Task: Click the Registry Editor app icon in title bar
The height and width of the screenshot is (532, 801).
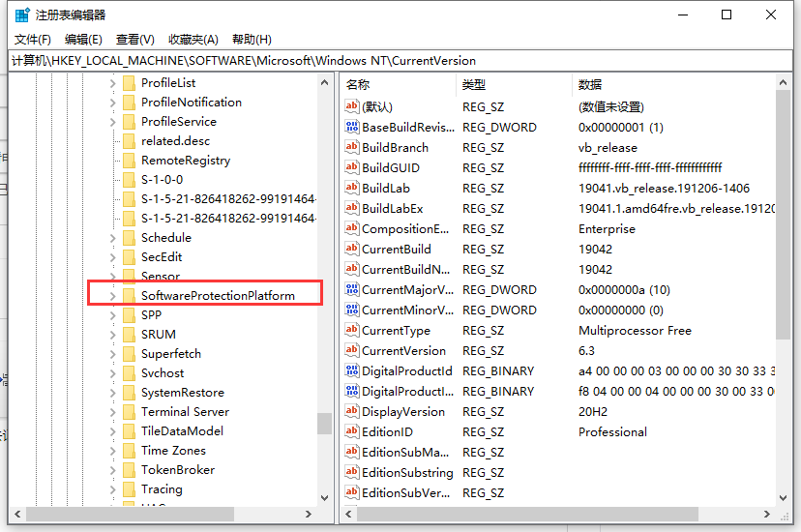Action: tap(22, 15)
